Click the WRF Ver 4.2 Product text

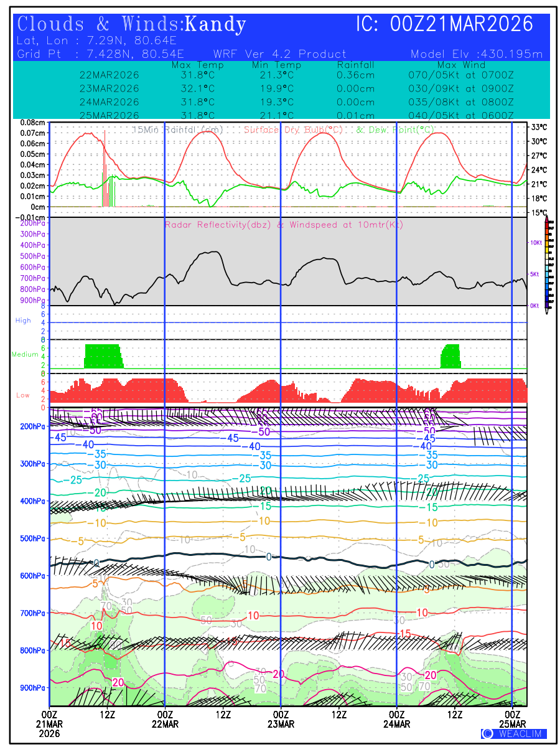[279, 54]
